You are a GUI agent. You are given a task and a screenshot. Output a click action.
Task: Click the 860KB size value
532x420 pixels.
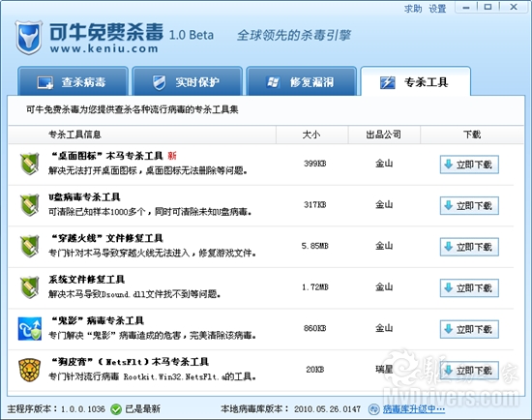315,328
